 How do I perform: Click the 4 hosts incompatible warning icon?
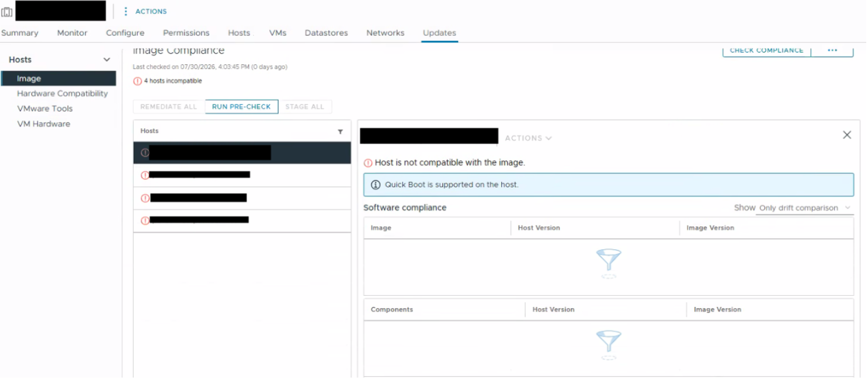(x=137, y=81)
